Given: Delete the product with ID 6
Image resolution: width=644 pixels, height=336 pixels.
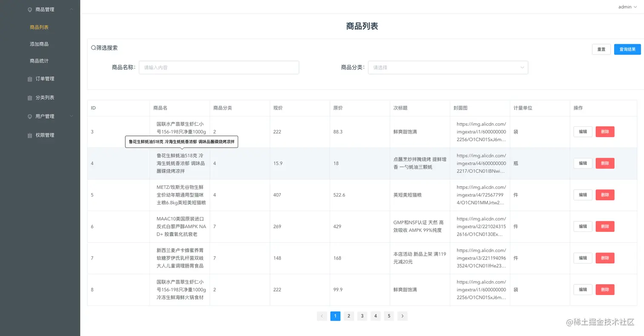Looking at the screenshot, I should coord(605,226).
